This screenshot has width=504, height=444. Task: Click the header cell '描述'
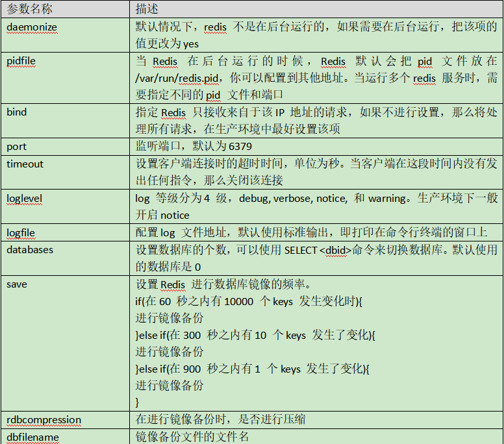click(316, 9)
